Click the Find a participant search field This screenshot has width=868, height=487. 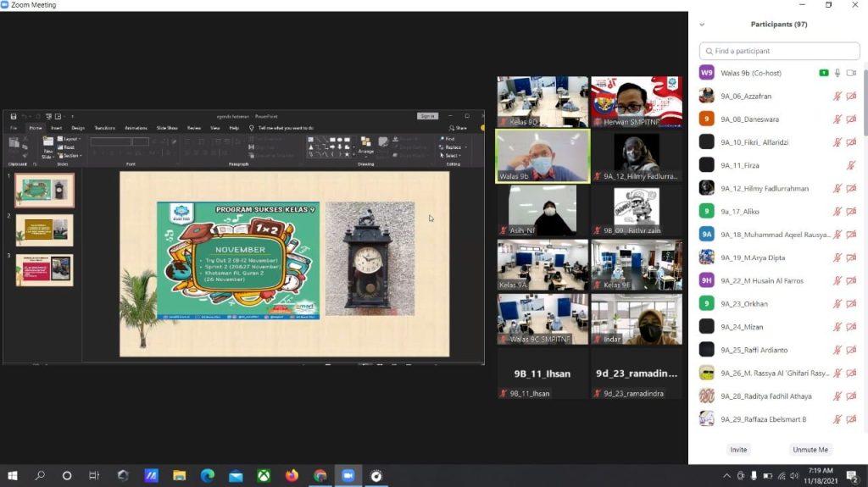(x=777, y=51)
